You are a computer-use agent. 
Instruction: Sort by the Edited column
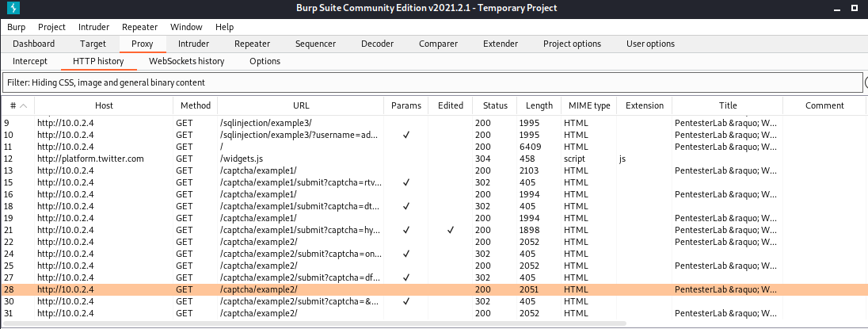(450, 105)
